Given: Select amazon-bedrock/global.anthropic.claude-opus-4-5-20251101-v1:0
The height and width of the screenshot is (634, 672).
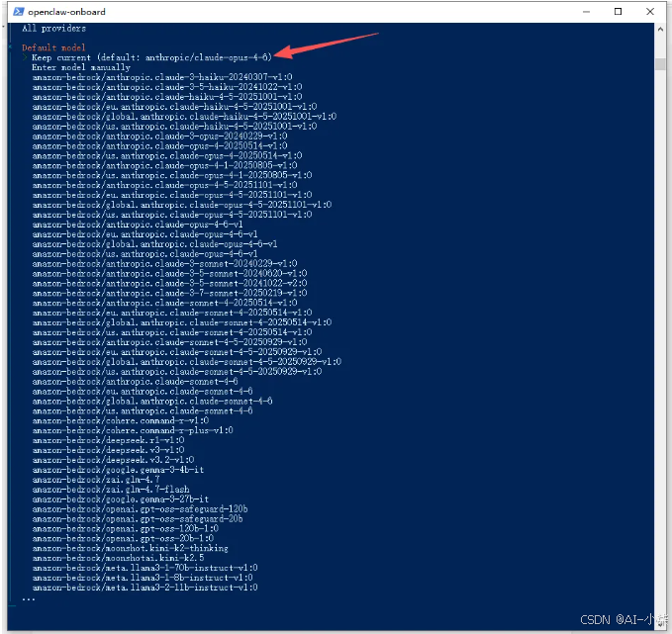Looking at the screenshot, I should [182, 205].
